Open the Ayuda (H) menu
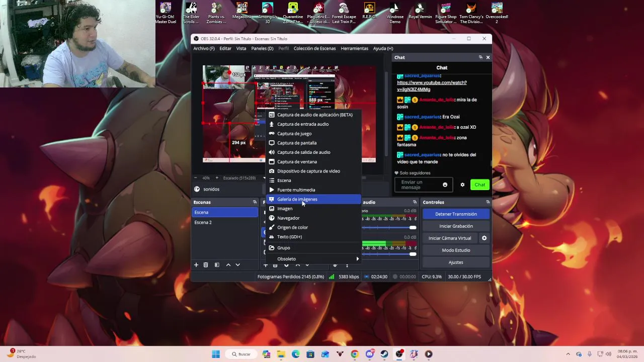This screenshot has height=362, width=644. pos(383,48)
